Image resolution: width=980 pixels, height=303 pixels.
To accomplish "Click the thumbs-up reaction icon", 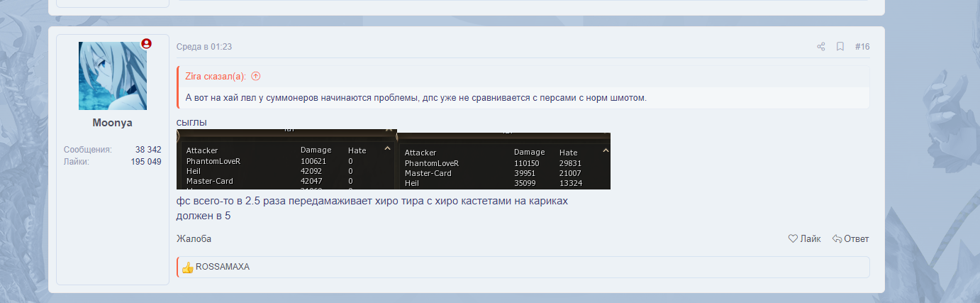I will click(187, 268).
